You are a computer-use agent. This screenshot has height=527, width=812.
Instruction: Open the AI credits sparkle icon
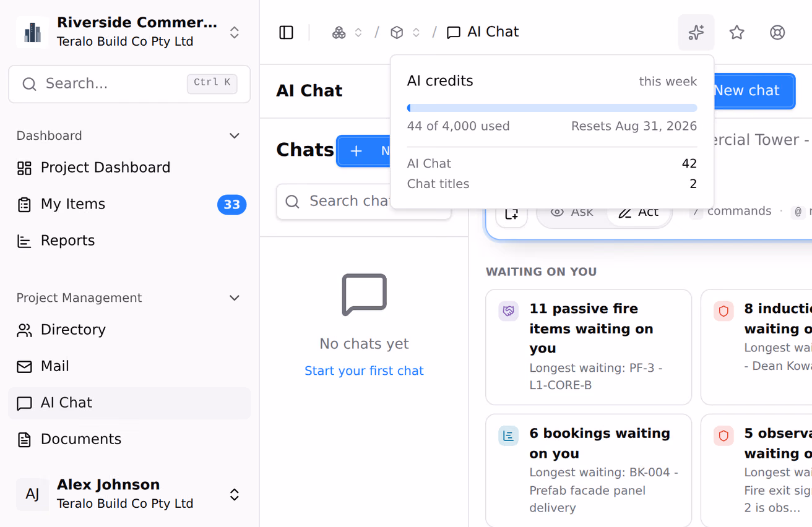[696, 32]
